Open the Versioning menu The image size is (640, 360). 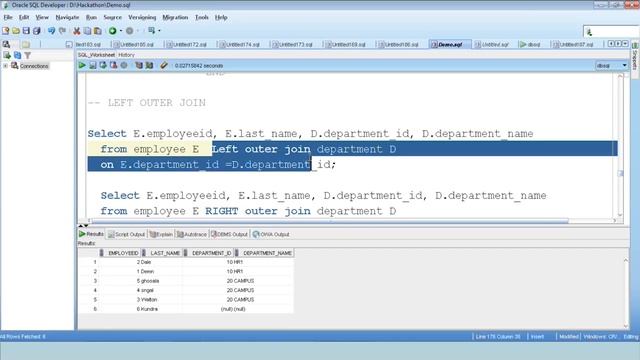click(x=142, y=18)
